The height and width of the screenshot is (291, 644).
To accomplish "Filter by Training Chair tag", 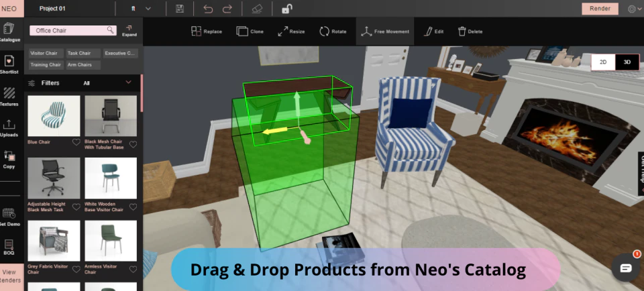I will pyautogui.click(x=46, y=65).
